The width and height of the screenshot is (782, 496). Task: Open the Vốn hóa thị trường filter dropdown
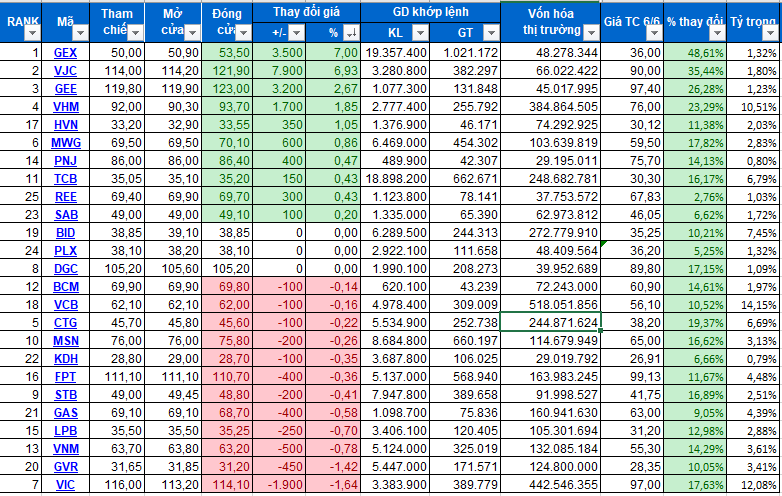click(x=591, y=33)
